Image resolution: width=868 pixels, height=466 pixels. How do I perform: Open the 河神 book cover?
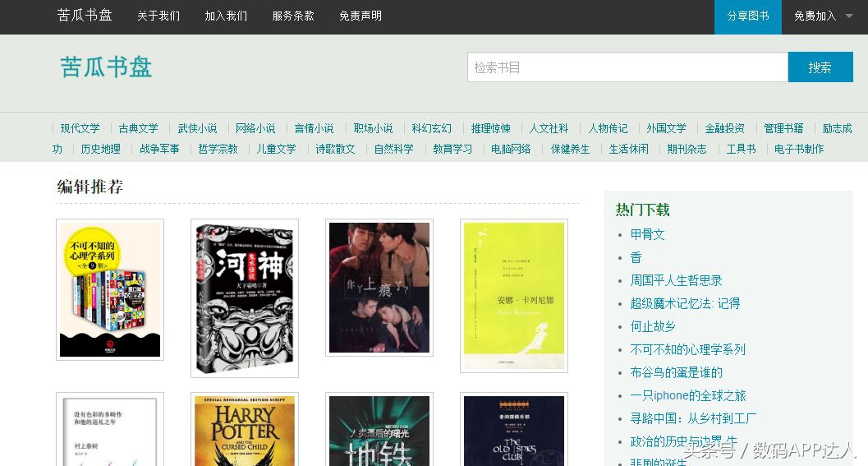point(245,298)
